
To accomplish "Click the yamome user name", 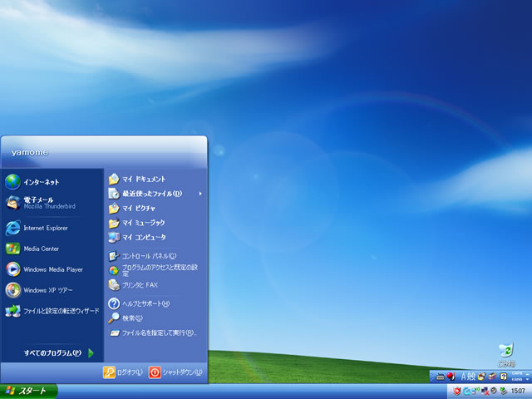I will 30,152.
